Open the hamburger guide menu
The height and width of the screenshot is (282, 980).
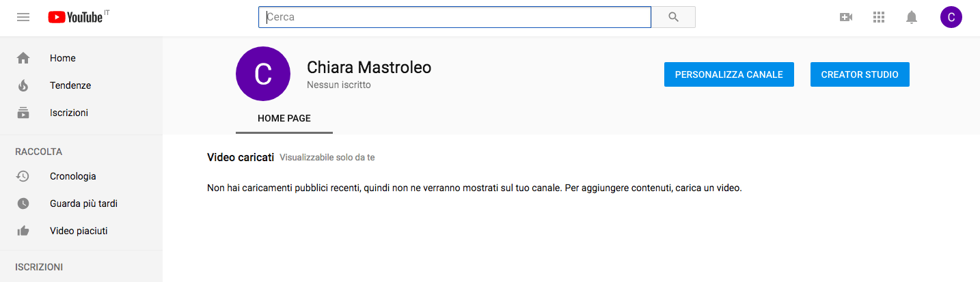tap(23, 17)
